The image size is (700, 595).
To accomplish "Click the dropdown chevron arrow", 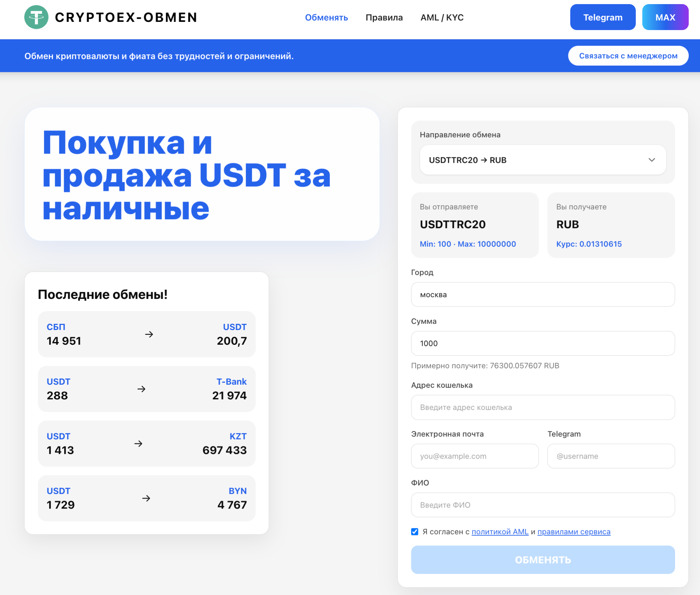I will tap(652, 160).
